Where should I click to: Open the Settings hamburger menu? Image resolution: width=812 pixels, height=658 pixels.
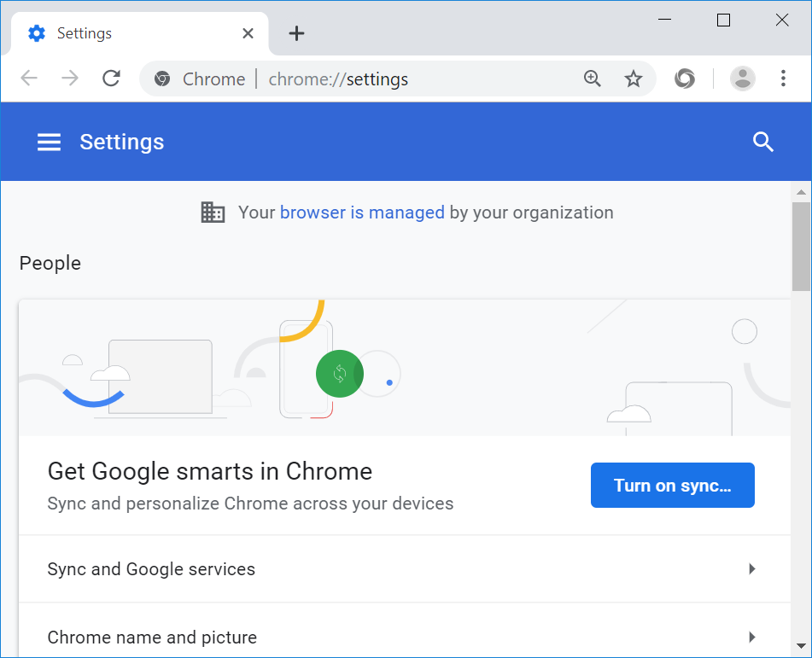tap(50, 143)
